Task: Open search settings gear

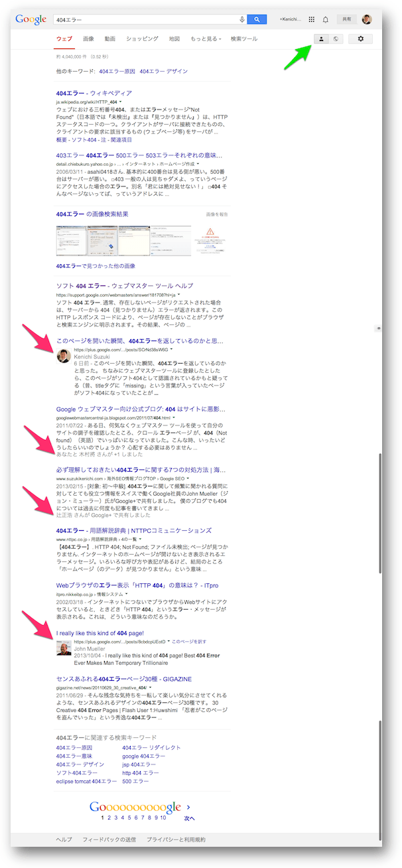Action: pyautogui.click(x=361, y=39)
